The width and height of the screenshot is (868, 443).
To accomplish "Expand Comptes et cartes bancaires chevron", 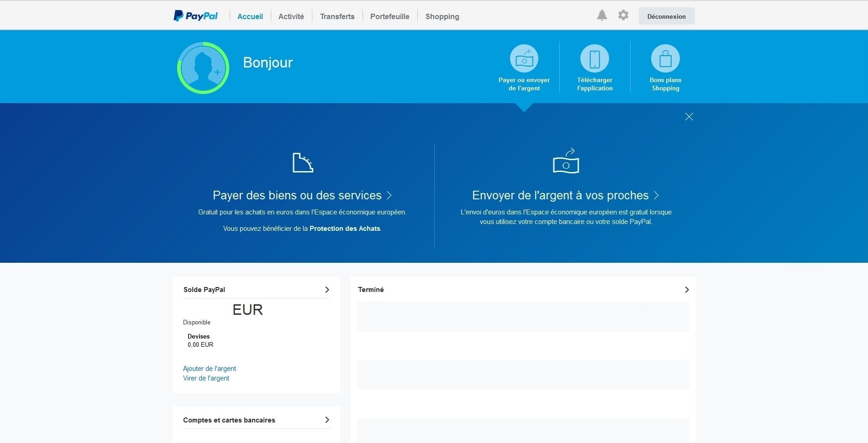I will 327,420.
